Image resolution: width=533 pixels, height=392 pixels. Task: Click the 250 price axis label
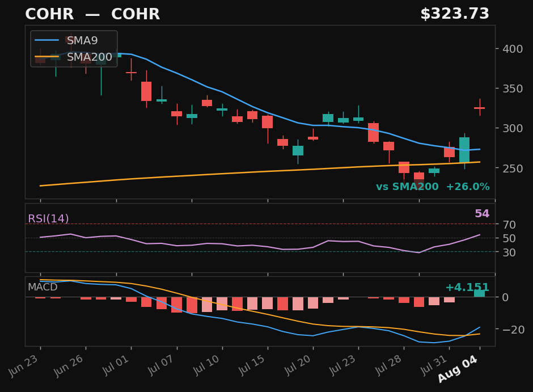point(513,168)
